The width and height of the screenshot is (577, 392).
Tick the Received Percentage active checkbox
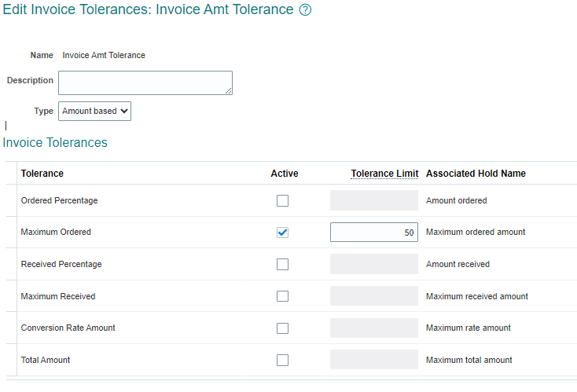(283, 265)
